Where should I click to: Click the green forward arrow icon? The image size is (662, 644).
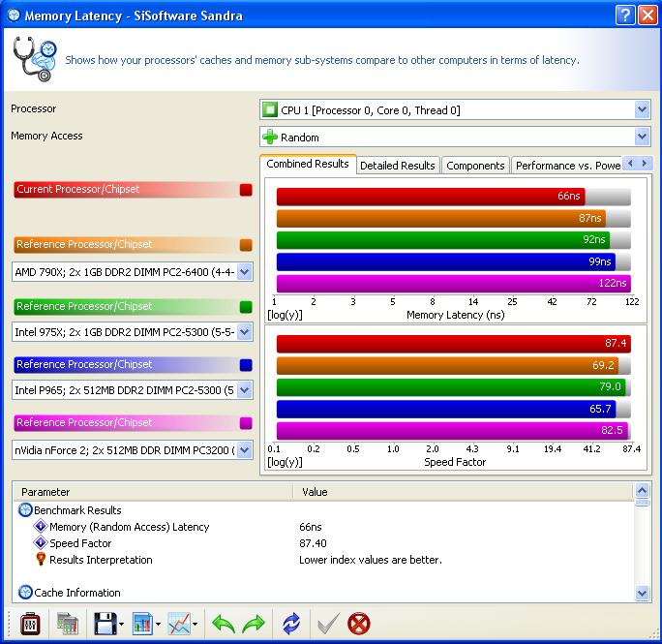(x=254, y=624)
